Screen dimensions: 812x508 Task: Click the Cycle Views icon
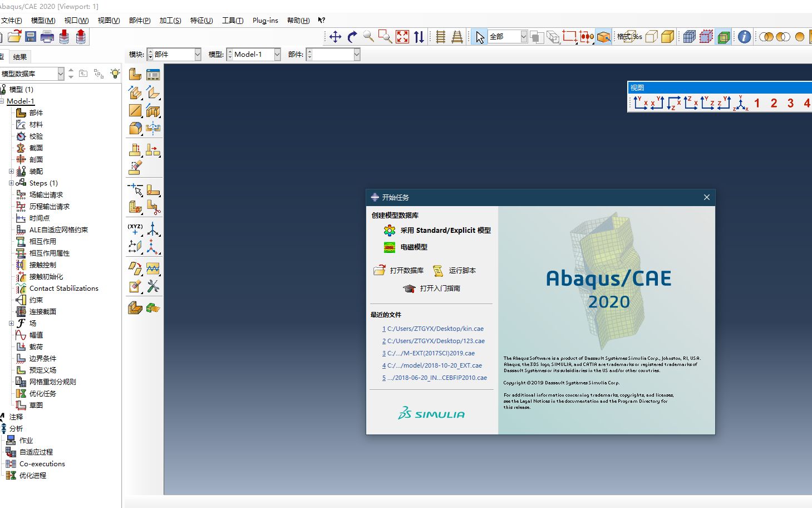pyautogui.click(x=419, y=37)
